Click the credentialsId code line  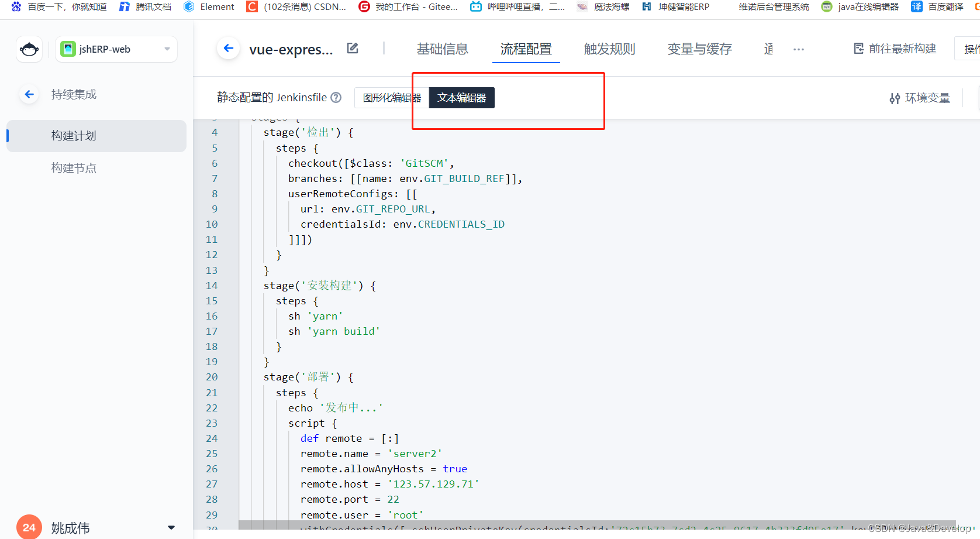402,224
